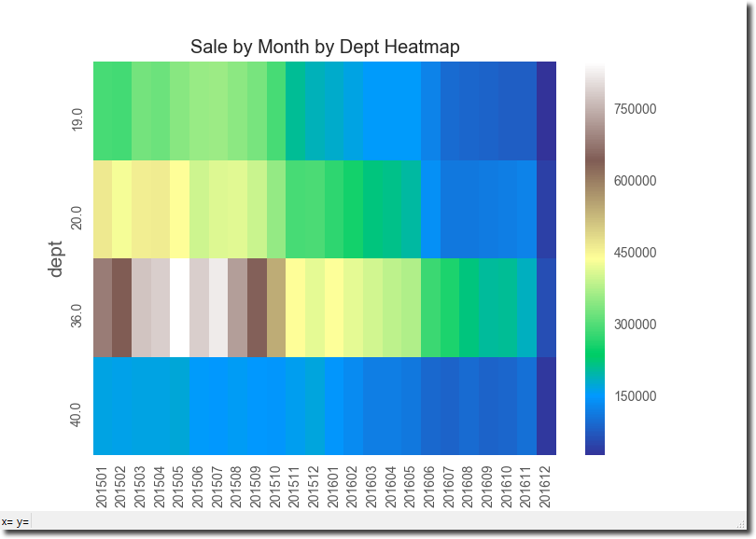This screenshot has width=756, height=539.
Task: Click the 201606 month tick label
Action: [429, 487]
